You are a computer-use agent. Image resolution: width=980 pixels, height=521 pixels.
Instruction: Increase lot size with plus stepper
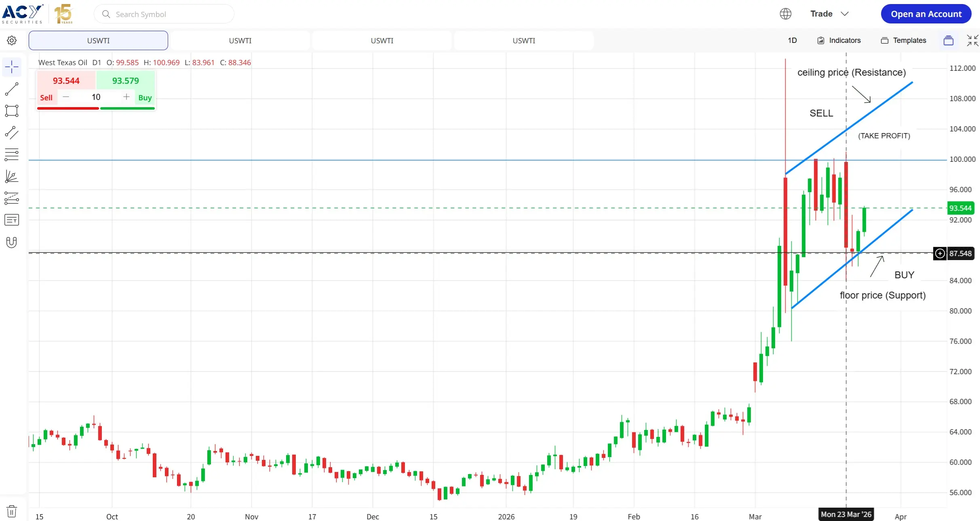point(126,97)
